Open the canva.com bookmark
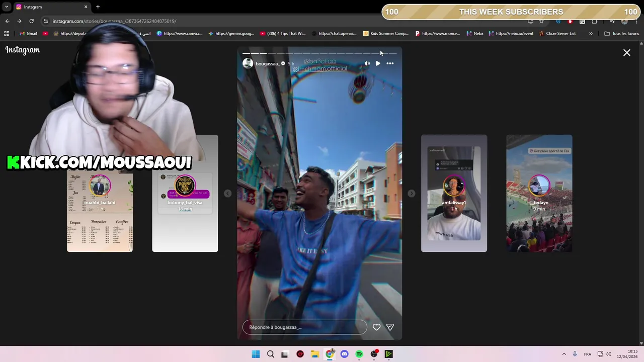644x362 pixels. [x=180, y=34]
